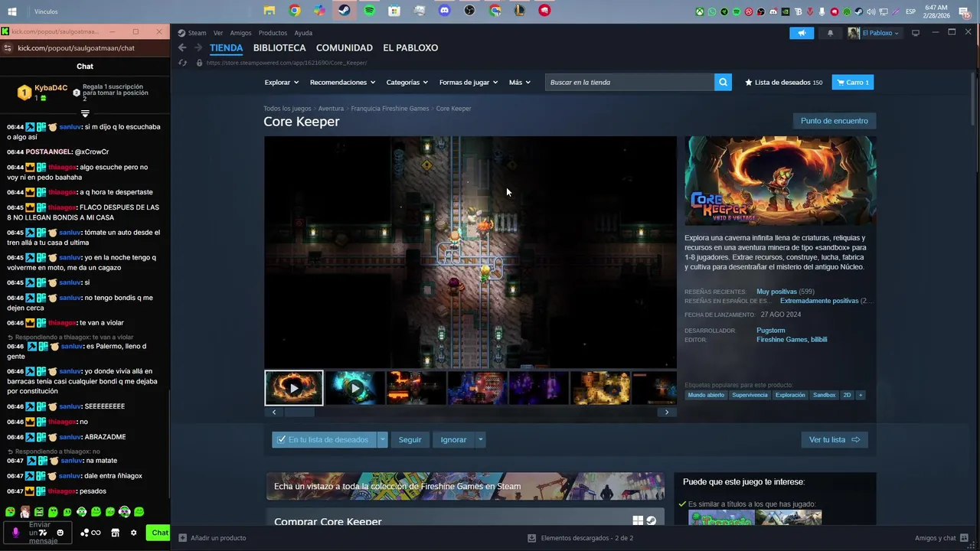980x551 pixels.
Task: Open the Categorías dropdown
Action: point(407,82)
